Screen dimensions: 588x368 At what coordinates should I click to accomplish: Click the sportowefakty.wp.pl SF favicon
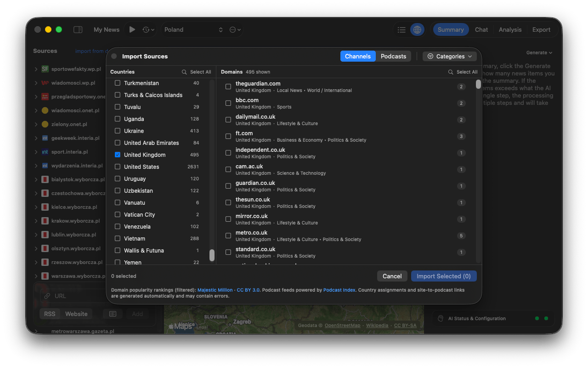[45, 69]
